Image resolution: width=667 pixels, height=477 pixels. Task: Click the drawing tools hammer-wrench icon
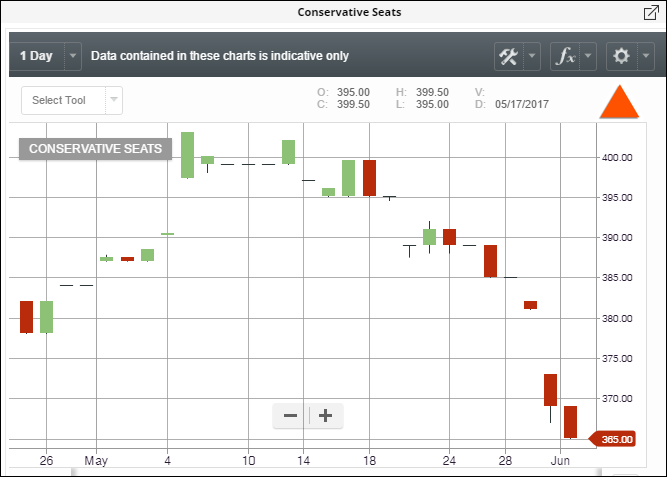[x=508, y=56]
